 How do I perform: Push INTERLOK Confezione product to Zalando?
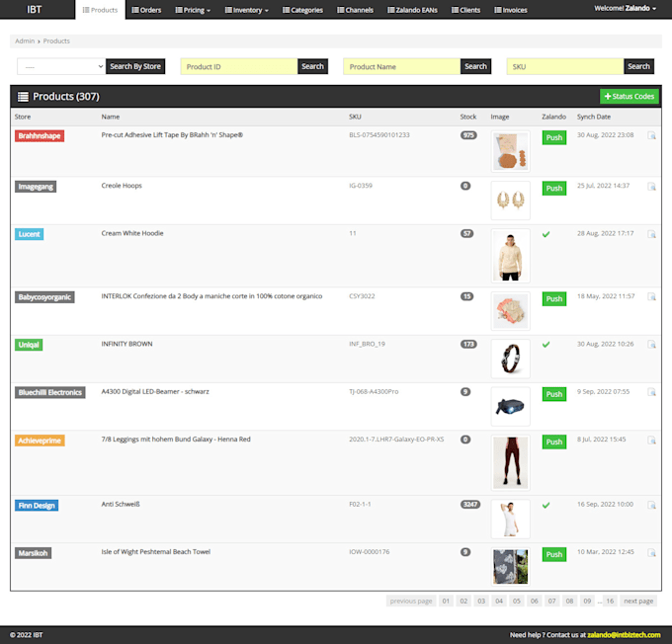(x=554, y=298)
